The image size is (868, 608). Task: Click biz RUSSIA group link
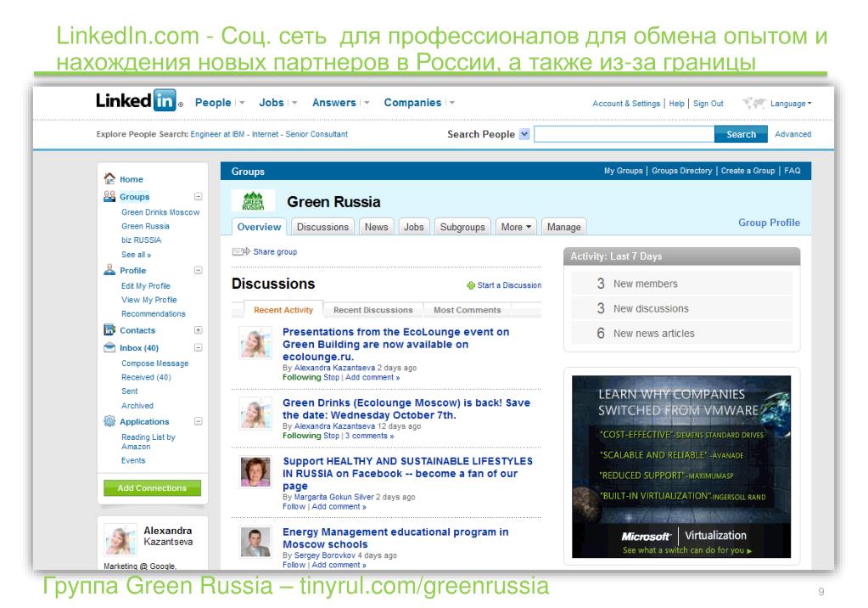(141, 240)
